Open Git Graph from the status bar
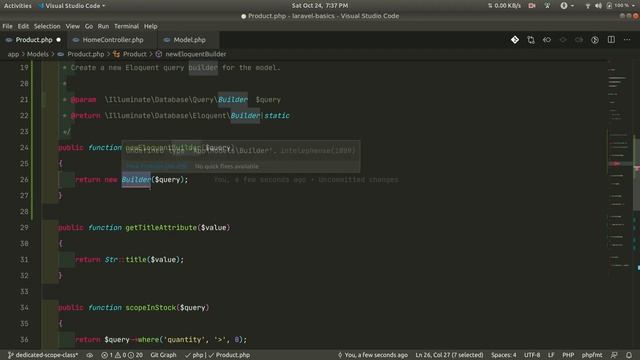 coord(163,355)
